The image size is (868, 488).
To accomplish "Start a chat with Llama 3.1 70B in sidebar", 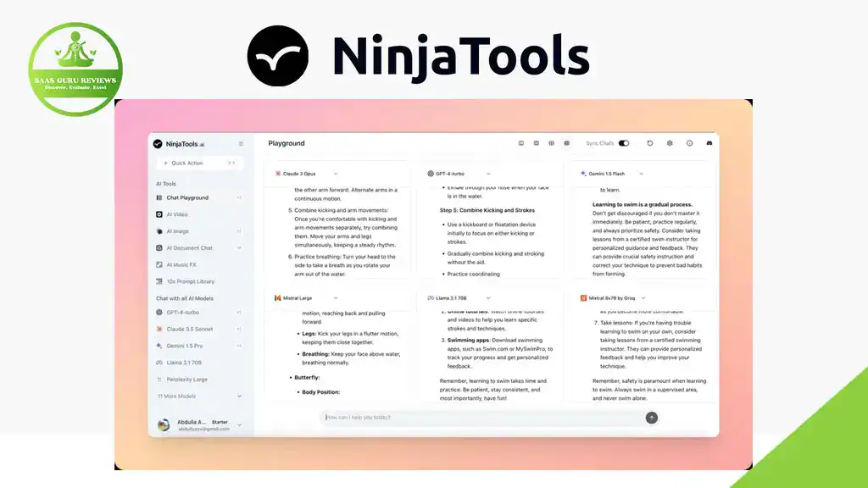I will tap(183, 363).
